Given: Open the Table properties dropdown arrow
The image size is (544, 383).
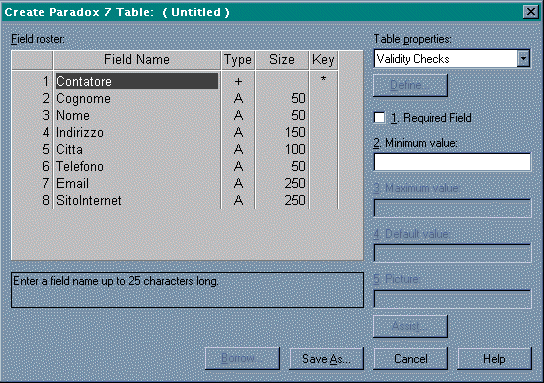Looking at the screenshot, I should tap(523, 59).
